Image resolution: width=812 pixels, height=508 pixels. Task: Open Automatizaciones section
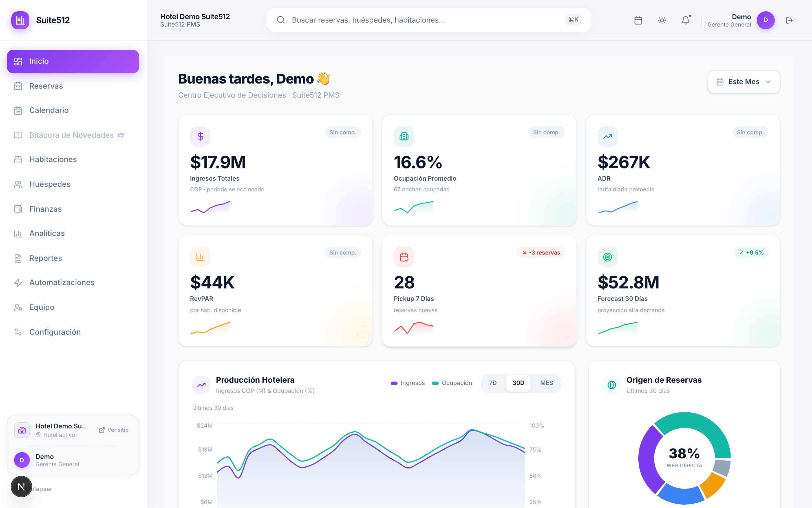click(x=73, y=282)
